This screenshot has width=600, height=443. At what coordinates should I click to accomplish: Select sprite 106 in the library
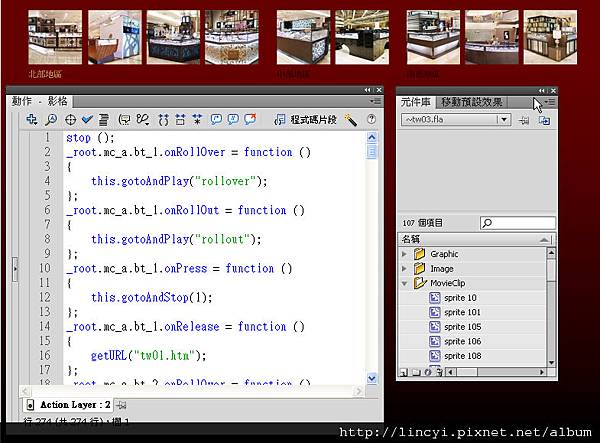click(472, 341)
